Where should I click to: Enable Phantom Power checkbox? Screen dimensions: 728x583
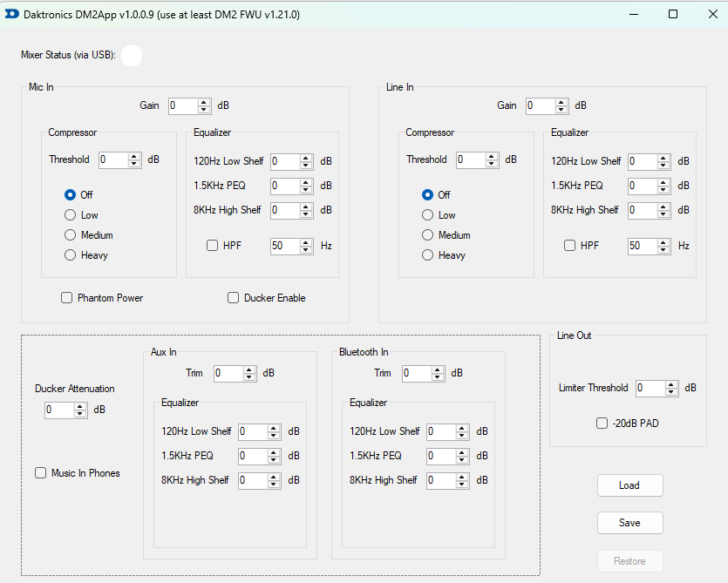click(x=66, y=298)
